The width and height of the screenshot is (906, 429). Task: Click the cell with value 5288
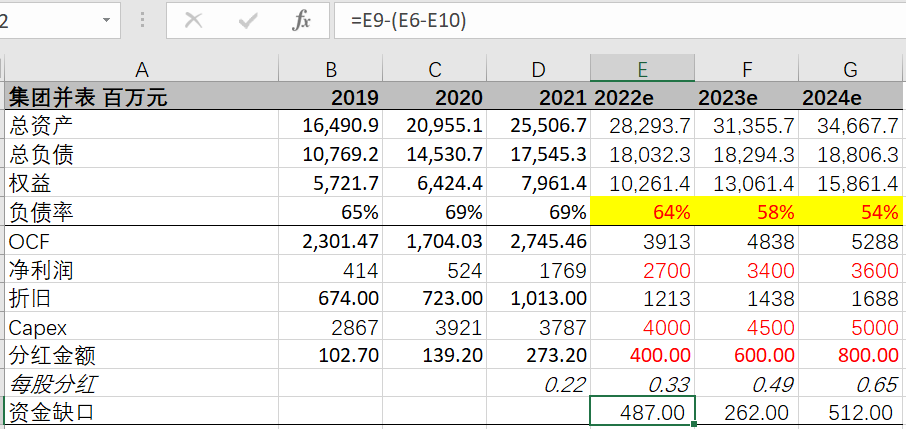pyautogui.click(x=851, y=241)
